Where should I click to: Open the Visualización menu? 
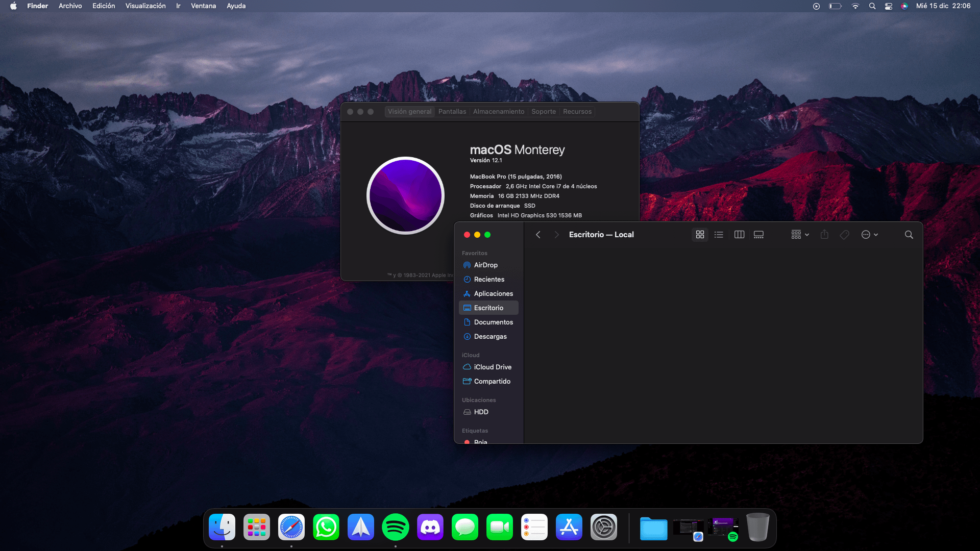(x=145, y=6)
